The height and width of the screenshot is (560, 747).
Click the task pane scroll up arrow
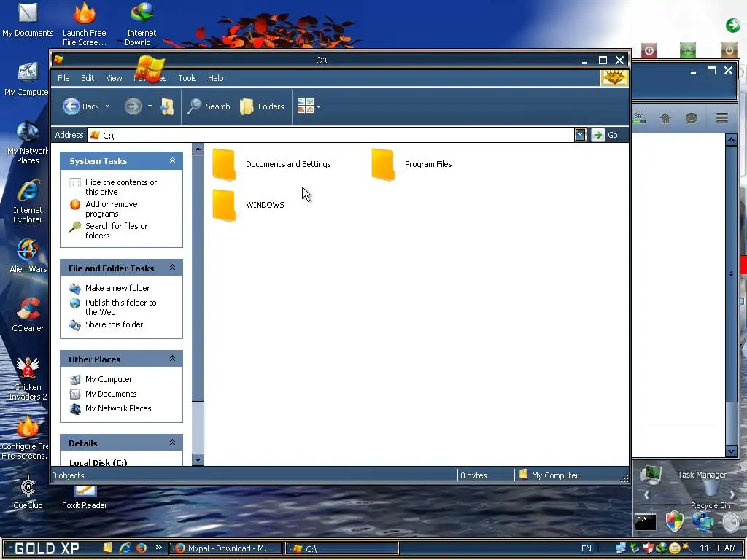[198, 149]
